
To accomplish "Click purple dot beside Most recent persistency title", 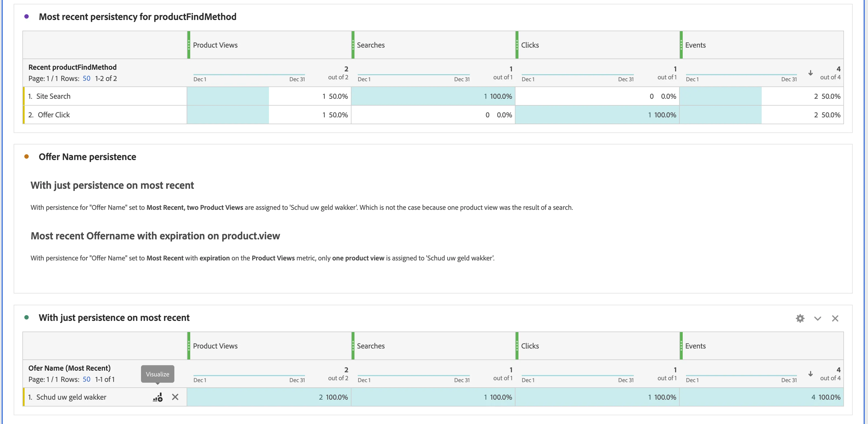I will [27, 16].
